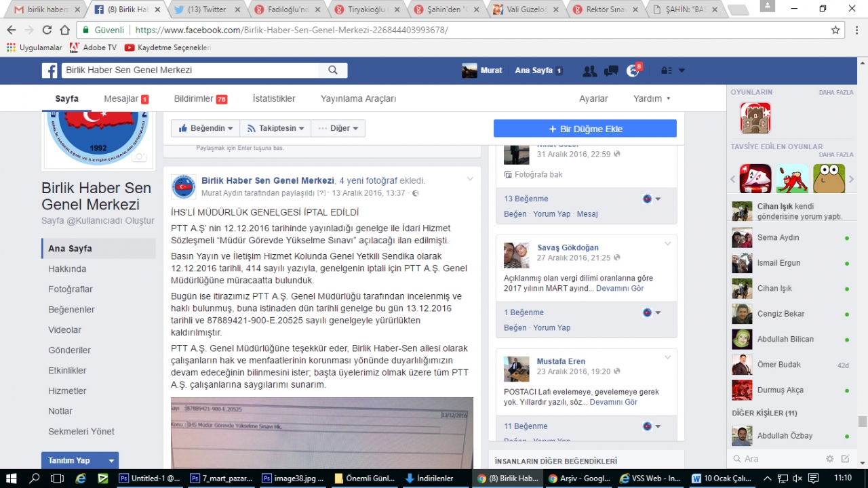Open options chevron on Mustafa Eren post
The image size is (868, 488).
pyautogui.click(x=668, y=357)
